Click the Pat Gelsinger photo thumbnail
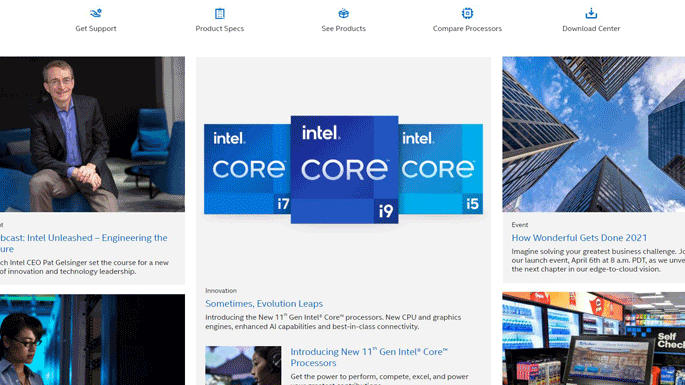685x385 pixels. [x=92, y=134]
